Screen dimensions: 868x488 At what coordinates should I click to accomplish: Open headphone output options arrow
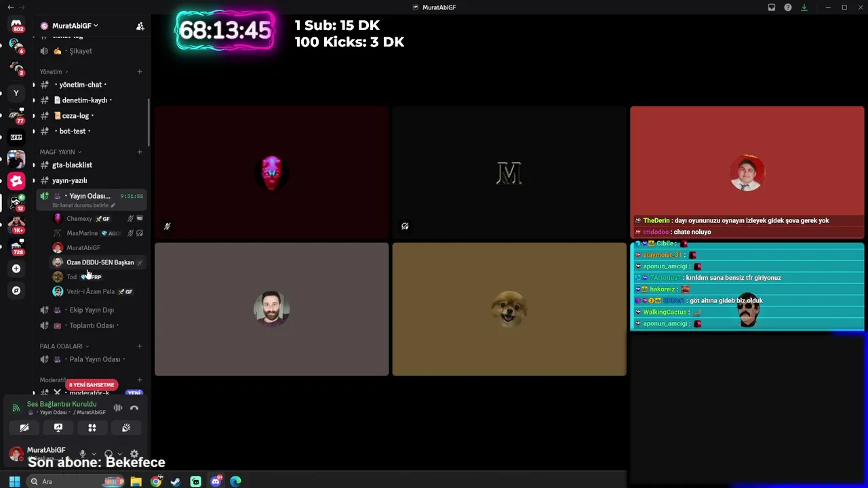[x=119, y=454]
